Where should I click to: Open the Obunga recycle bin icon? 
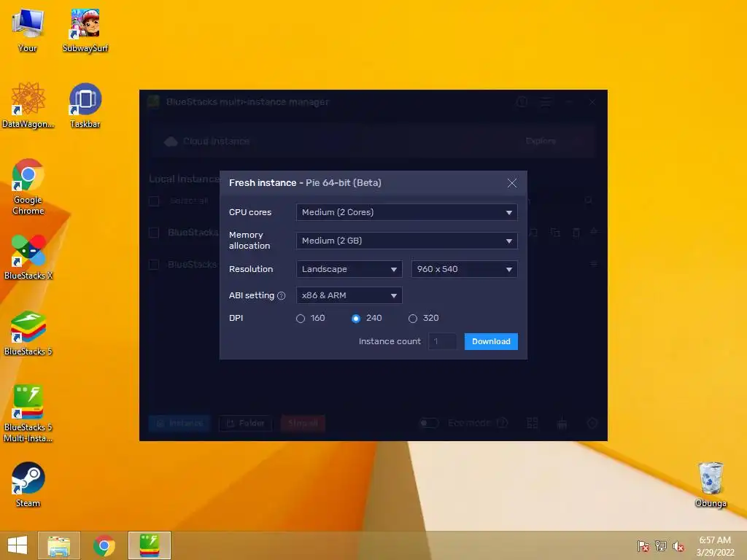click(x=711, y=484)
